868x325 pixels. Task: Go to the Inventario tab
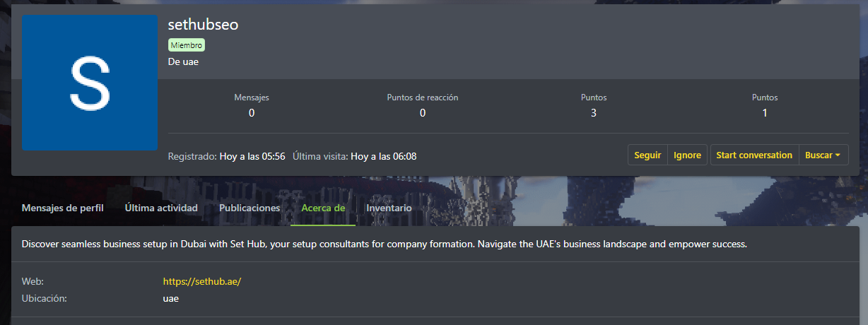pyautogui.click(x=389, y=208)
